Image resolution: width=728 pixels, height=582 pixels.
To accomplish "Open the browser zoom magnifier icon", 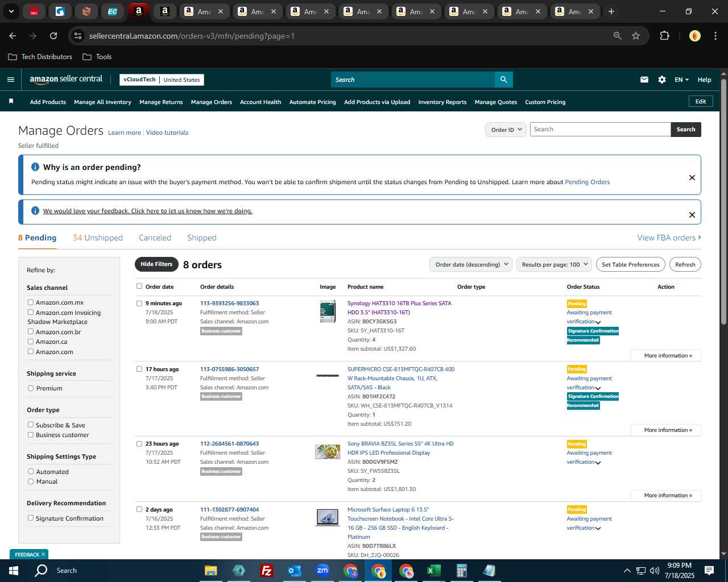I will click(618, 36).
